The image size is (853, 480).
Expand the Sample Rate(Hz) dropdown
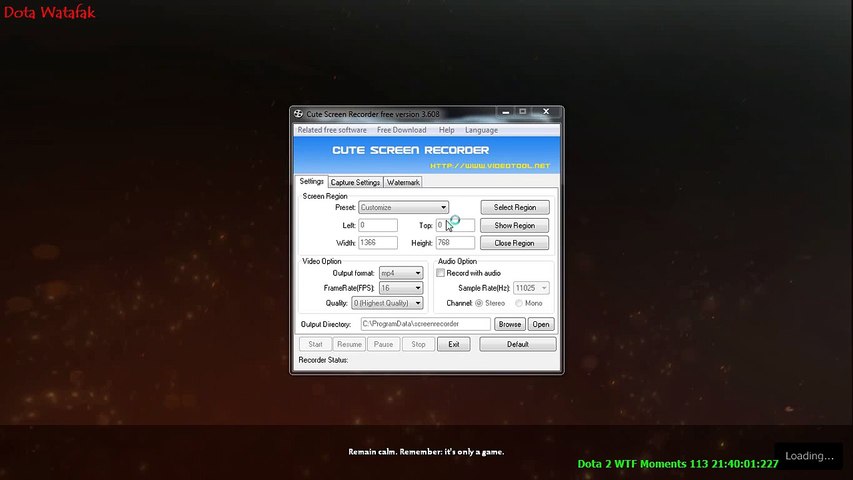click(531, 288)
